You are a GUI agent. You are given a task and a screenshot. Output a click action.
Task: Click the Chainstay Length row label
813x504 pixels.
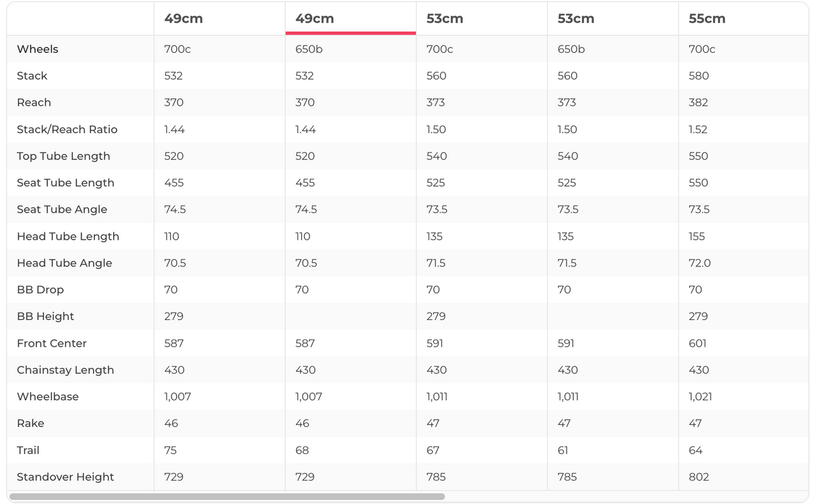click(x=65, y=369)
